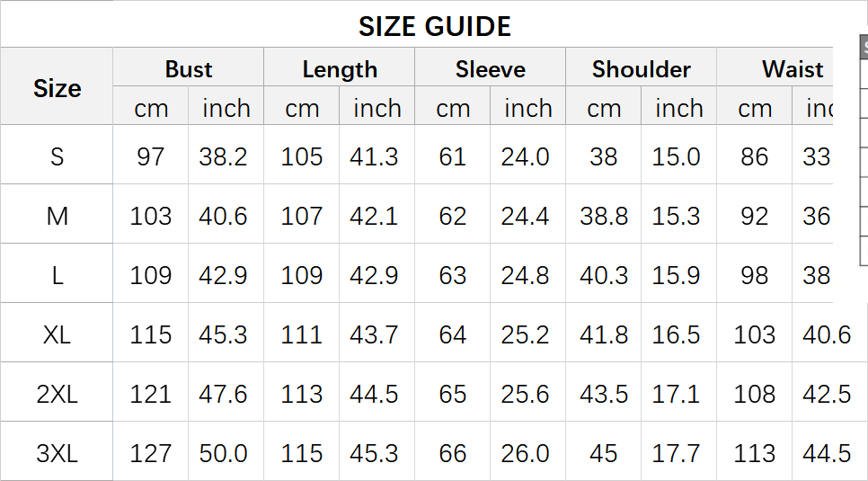868x481 pixels.
Task: Click the Waist column header
Action: point(793,69)
